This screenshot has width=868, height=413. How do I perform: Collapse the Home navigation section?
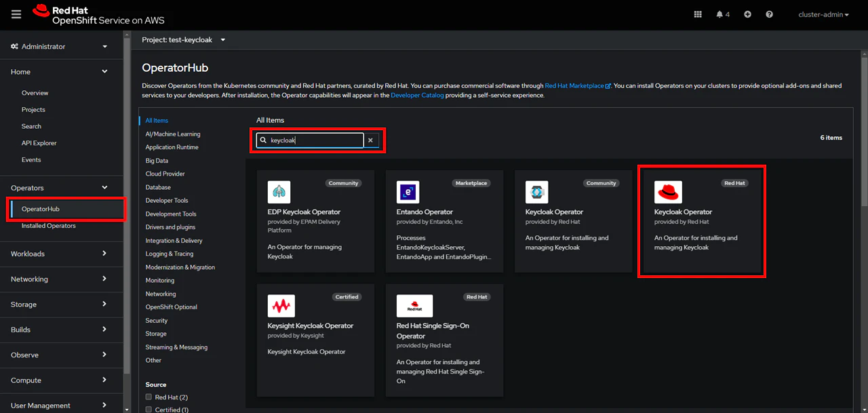(61, 72)
